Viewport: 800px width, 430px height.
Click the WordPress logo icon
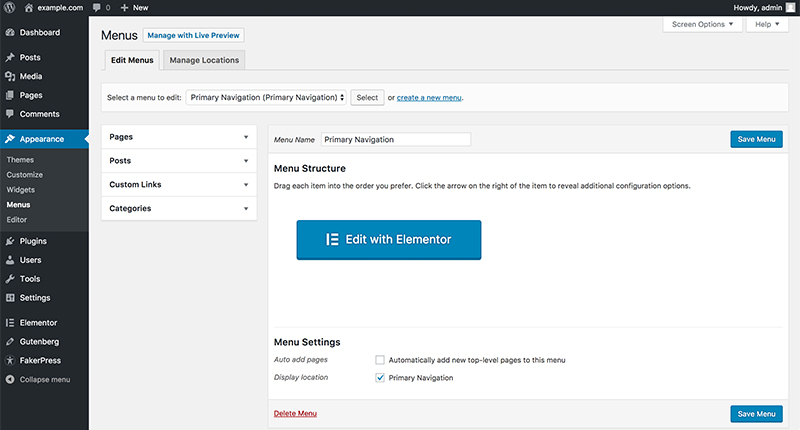pos(9,8)
